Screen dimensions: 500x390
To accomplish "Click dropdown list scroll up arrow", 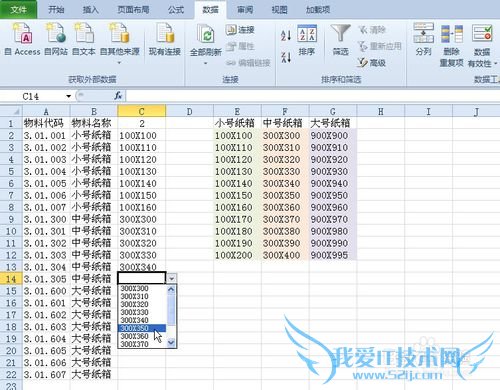I will coord(171,289).
